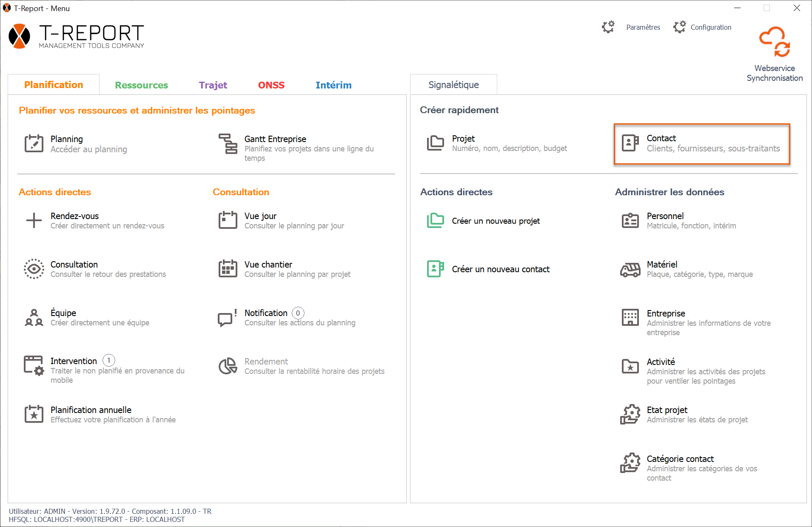
Task: Click the Rendez-vous plus icon
Action: point(34,220)
